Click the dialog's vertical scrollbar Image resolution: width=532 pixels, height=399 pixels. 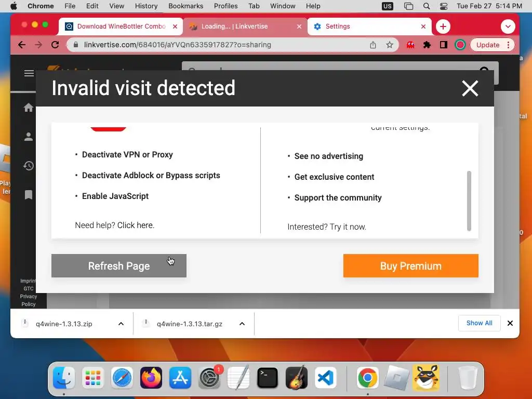[469, 201]
